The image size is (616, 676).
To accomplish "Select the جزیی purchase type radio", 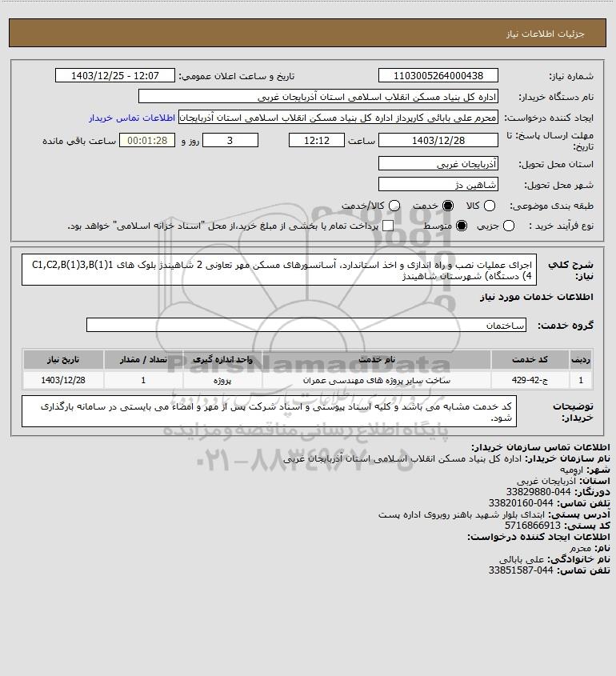I will pyautogui.click(x=509, y=226).
